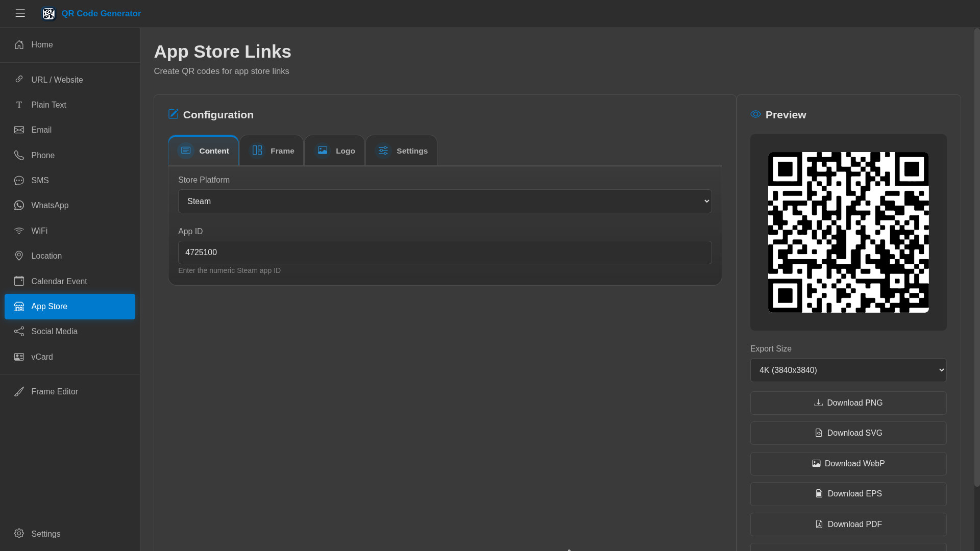Download the QR code as PNG
The height and width of the screenshot is (551, 980).
(848, 403)
